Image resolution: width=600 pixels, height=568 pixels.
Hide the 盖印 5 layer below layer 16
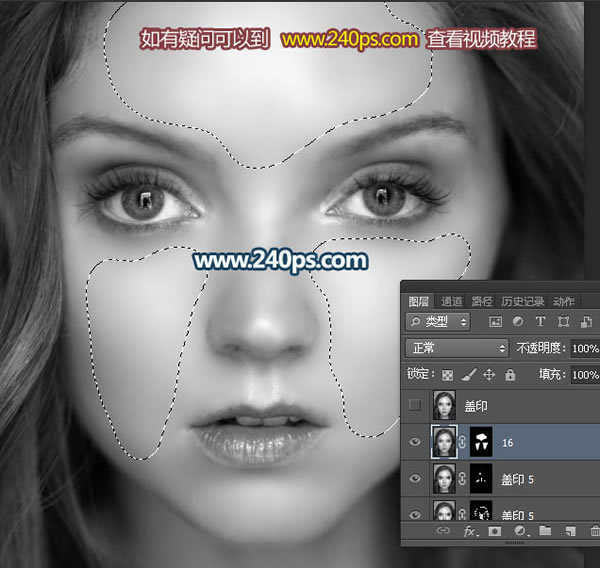(x=415, y=478)
